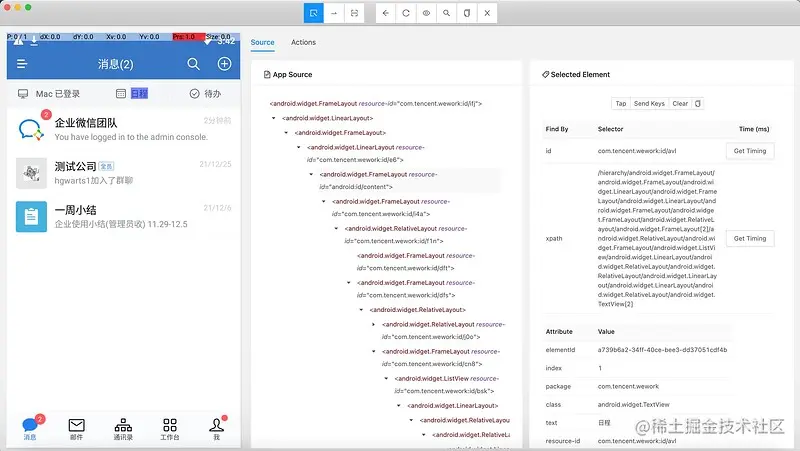This screenshot has height=451, width=800.
Task: Switch to the Source tab
Action: point(262,42)
